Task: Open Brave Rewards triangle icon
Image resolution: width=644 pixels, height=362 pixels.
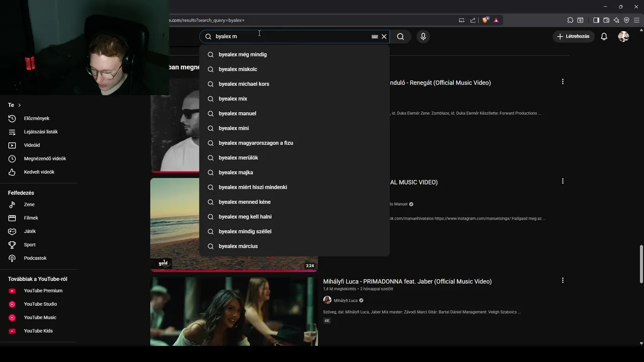Action: tap(496, 20)
